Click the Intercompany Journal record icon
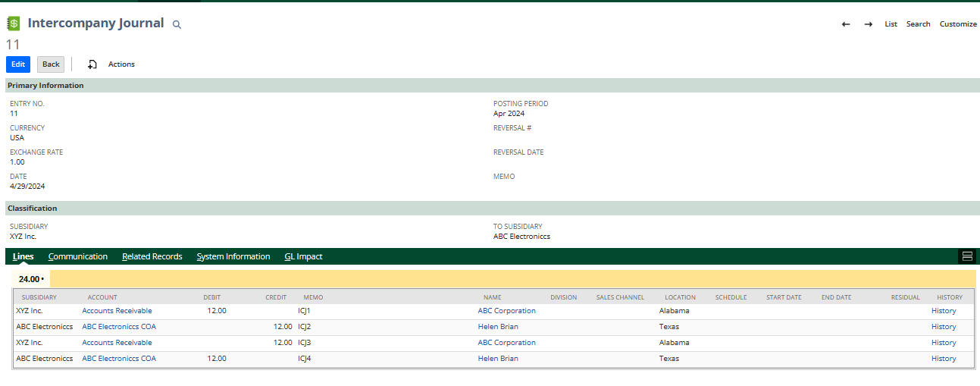This screenshot has height=386, width=980. (x=14, y=24)
